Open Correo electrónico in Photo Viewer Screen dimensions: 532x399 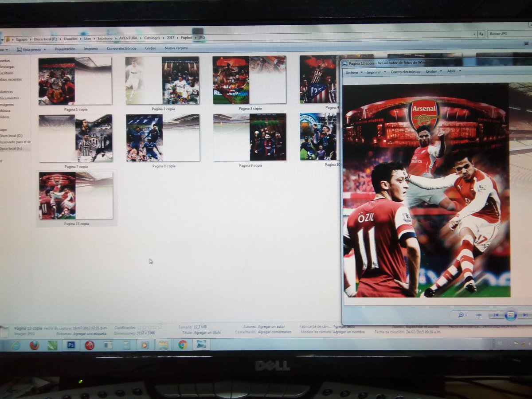[x=406, y=71]
